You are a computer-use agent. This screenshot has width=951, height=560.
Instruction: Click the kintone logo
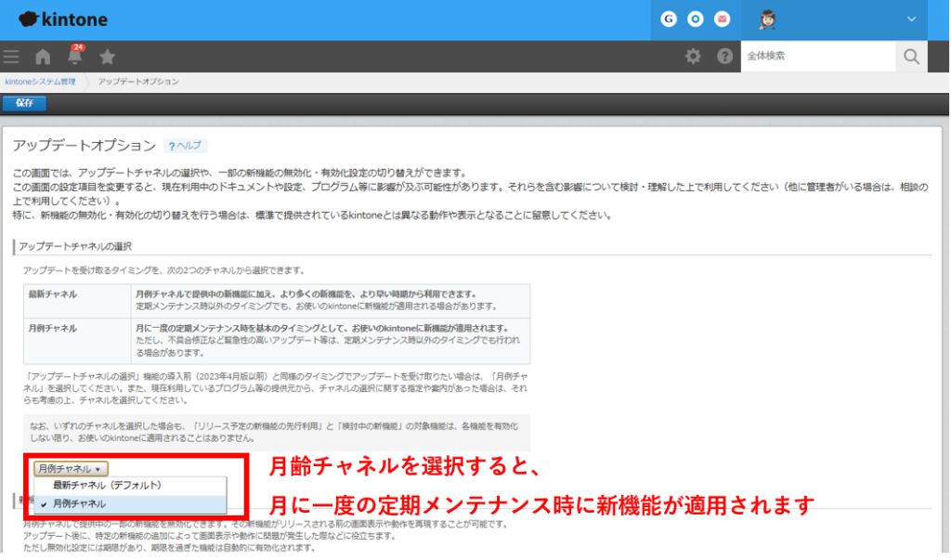62,20
